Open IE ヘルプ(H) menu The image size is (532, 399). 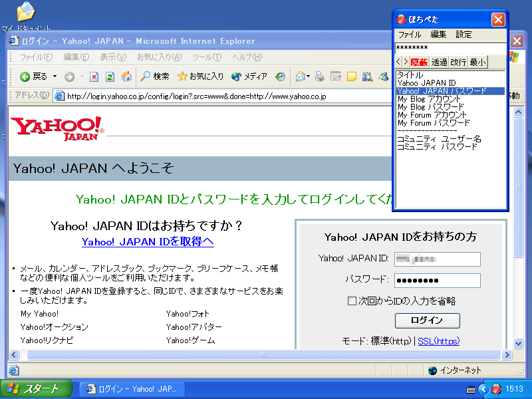[247, 57]
